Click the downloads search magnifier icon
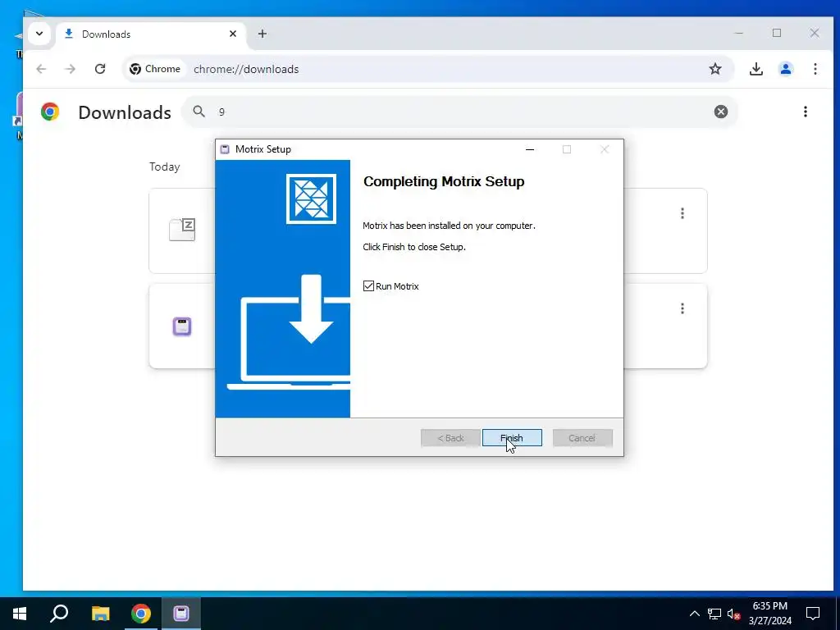 coord(199,112)
